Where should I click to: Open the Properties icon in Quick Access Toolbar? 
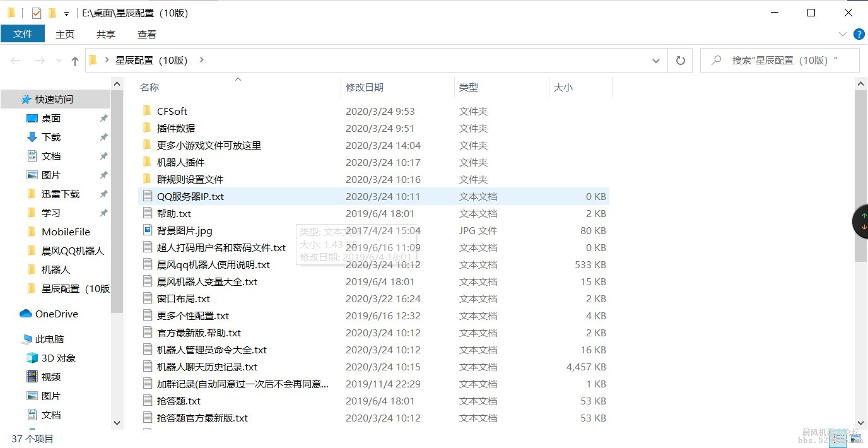coord(36,12)
